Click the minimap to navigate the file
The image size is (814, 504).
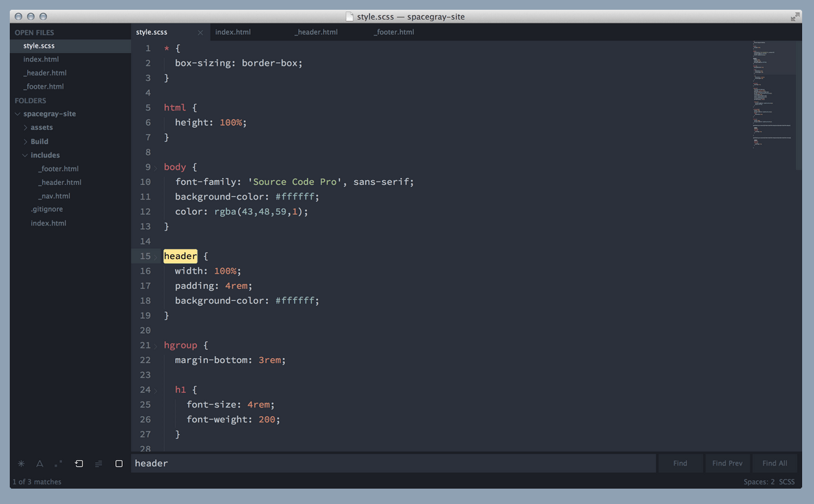tap(771, 91)
